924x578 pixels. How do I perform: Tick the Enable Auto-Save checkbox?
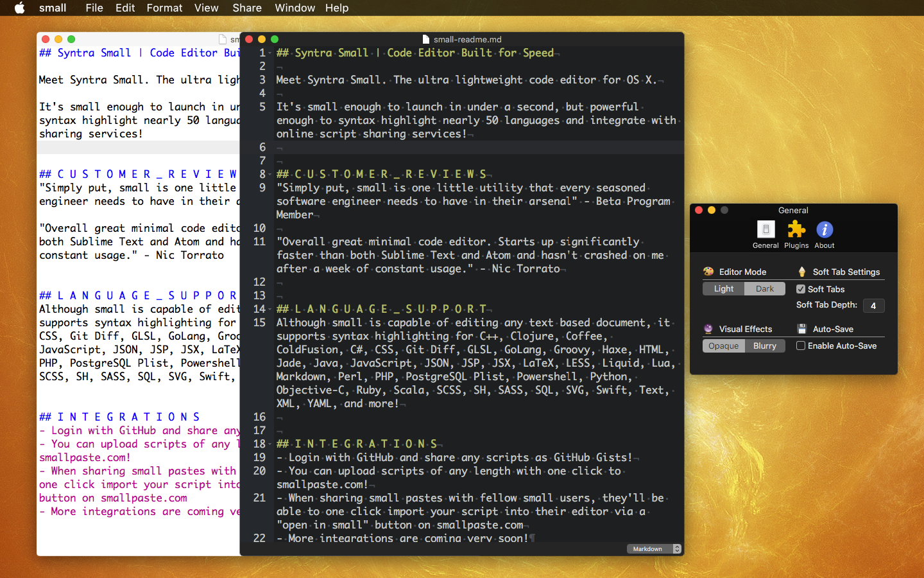pyautogui.click(x=801, y=346)
